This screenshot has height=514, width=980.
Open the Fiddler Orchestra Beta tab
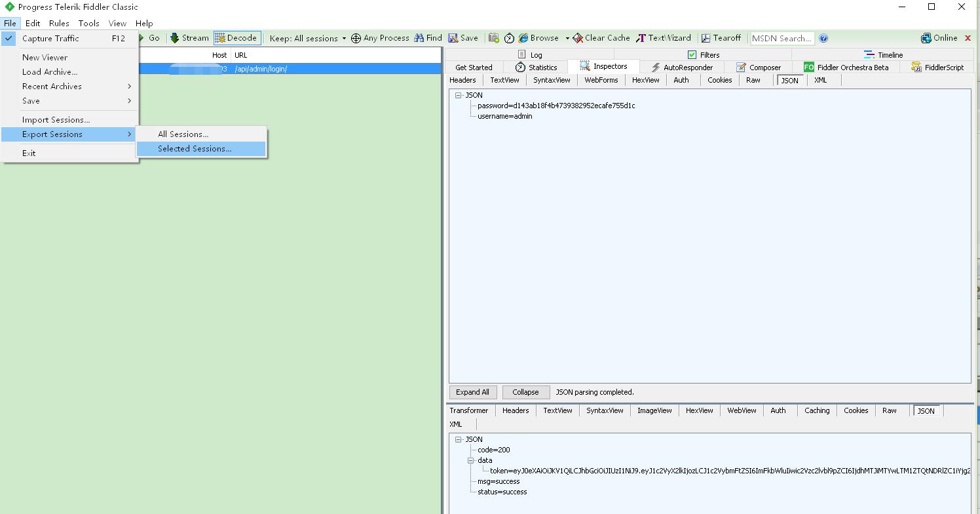point(846,67)
